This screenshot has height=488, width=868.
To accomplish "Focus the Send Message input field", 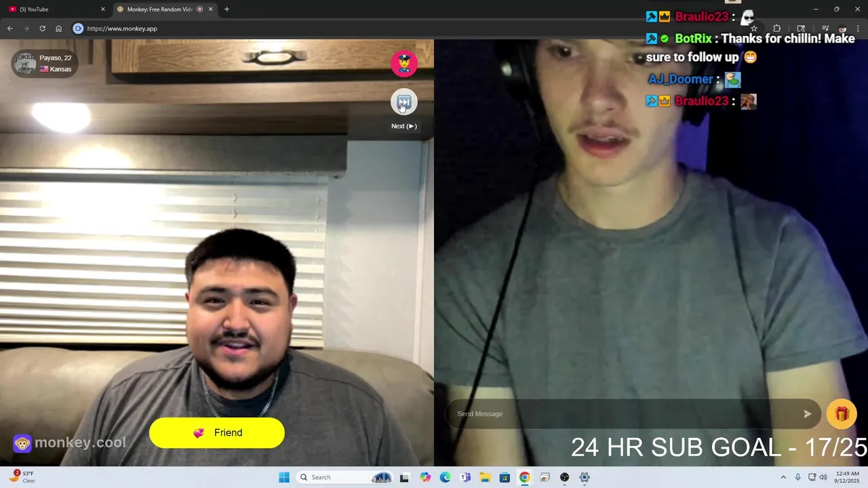I will coord(632,414).
